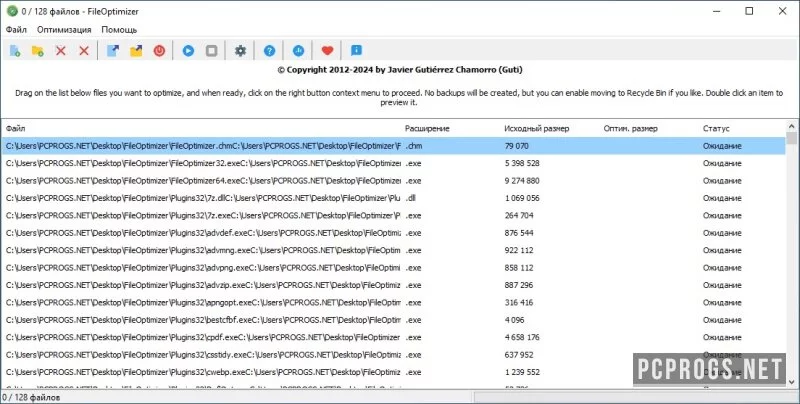Image resolution: width=800 pixels, height=404 pixels.
Task: Click the size value 4 658 176
Action: pos(522,337)
